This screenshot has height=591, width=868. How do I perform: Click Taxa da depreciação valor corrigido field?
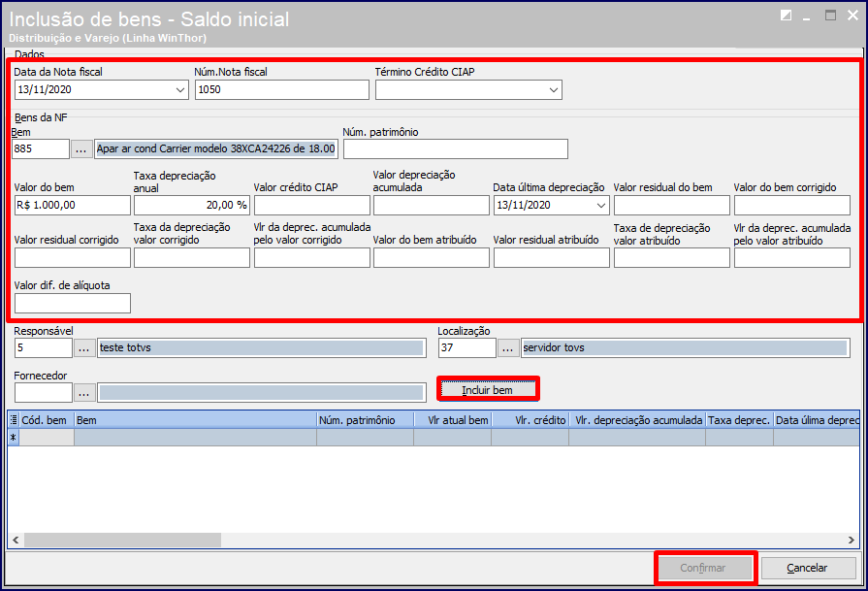pyautogui.click(x=192, y=257)
